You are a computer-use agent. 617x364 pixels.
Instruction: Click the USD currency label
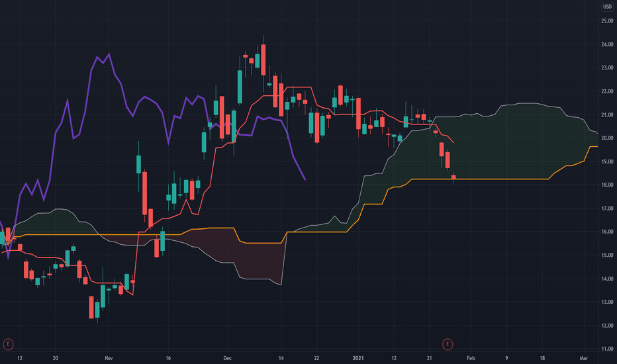click(x=608, y=7)
